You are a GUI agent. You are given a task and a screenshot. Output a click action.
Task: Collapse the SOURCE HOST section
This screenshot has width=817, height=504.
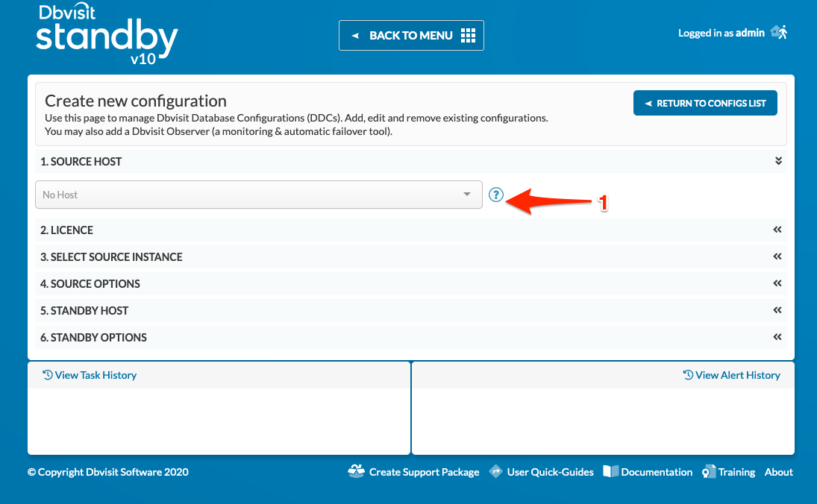777,160
